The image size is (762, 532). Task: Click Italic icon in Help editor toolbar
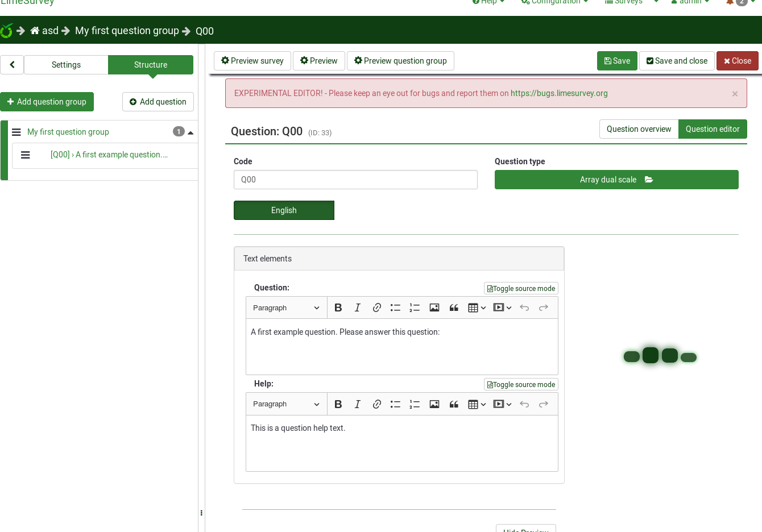pyautogui.click(x=357, y=404)
